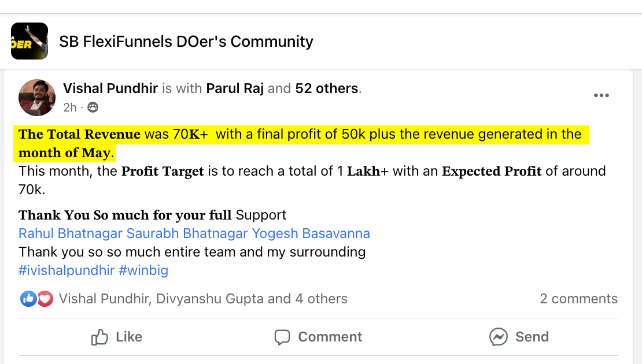Send the post via Messenger
Image resolution: width=642 pixels, height=364 pixels.
pyautogui.click(x=519, y=337)
